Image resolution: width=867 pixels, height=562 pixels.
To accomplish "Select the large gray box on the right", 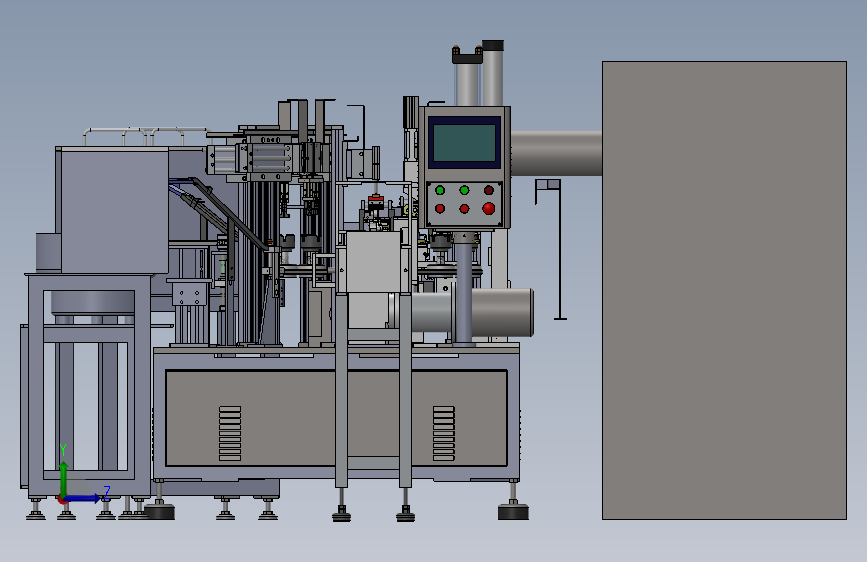I will click(x=724, y=290).
